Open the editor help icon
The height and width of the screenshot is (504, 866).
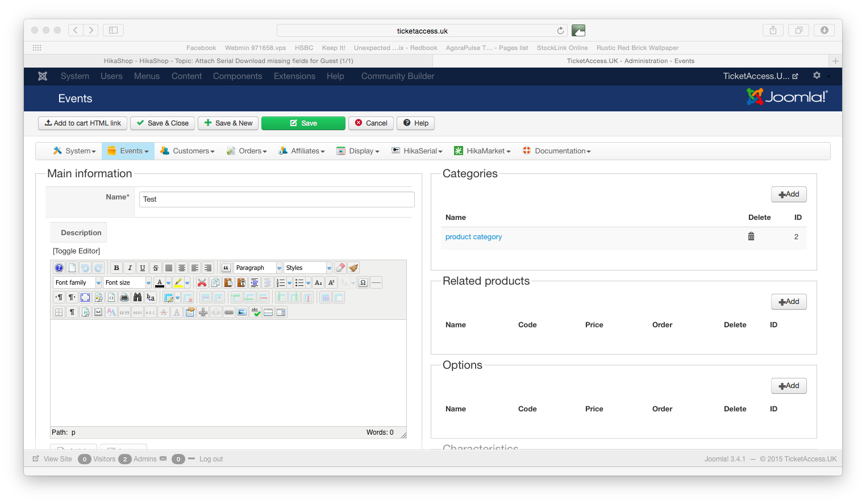(x=59, y=268)
